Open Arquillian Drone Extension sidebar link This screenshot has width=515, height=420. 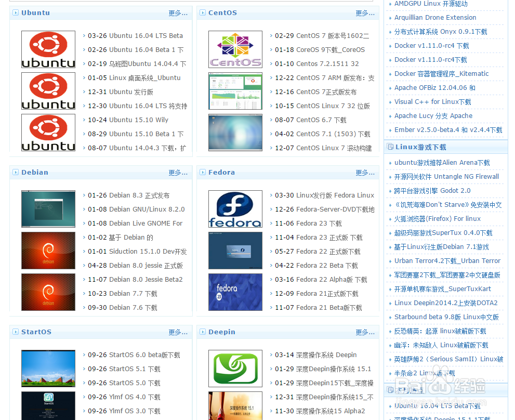coord(435,18)
